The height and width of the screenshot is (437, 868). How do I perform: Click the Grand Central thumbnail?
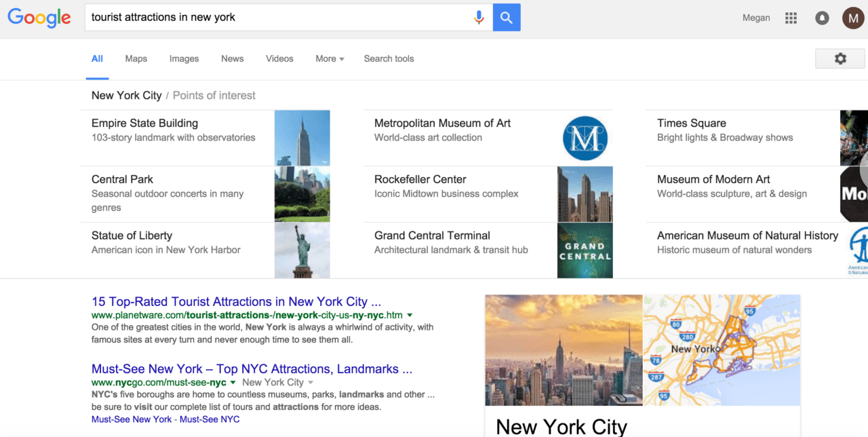point(585,250)
